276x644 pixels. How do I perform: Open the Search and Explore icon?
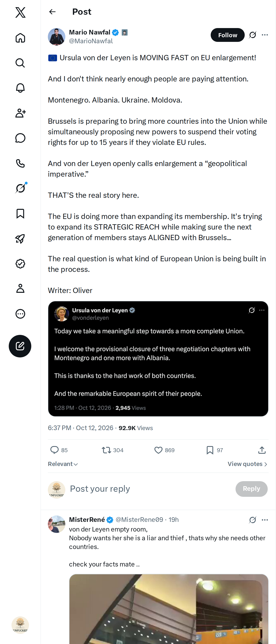pos(20,63)
